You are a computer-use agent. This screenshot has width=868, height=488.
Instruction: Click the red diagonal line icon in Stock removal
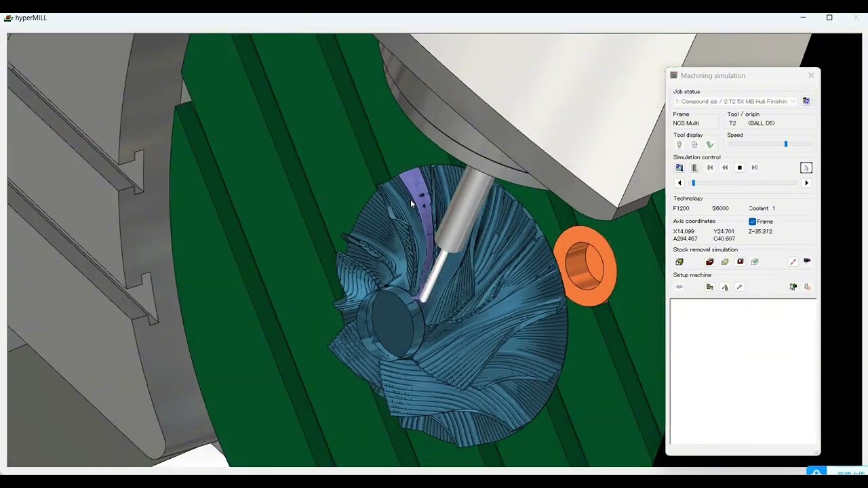[x=793, y=262]
